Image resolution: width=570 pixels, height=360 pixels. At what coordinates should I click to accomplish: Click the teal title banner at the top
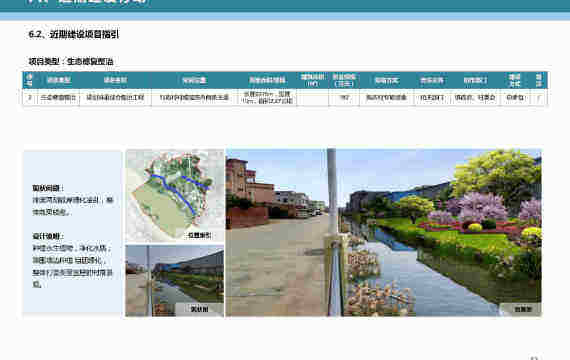point(285,5)
